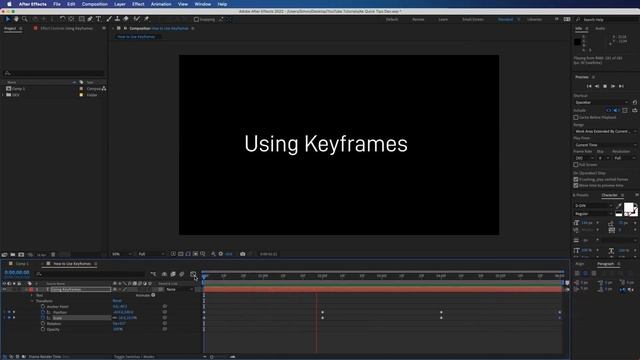Select the Puppet Pin tool
The width and height of the screenshot is (640, 360).
point(146,19)
